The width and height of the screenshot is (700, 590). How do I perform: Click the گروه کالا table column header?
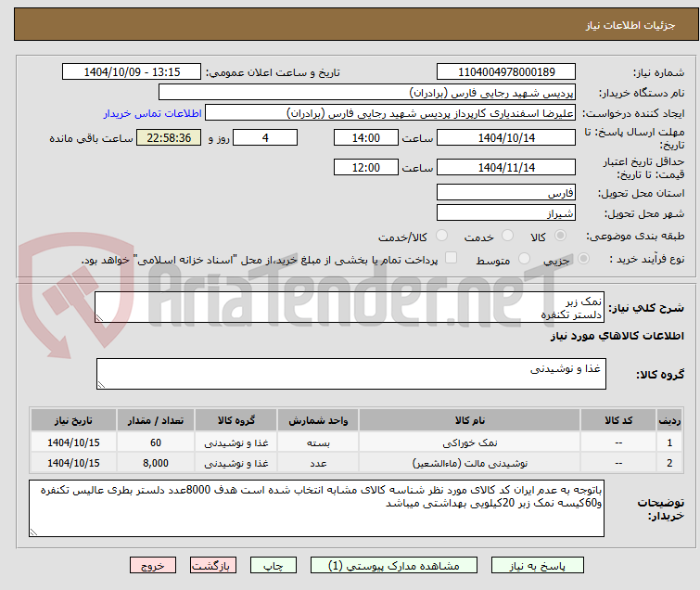coord(236,420)
